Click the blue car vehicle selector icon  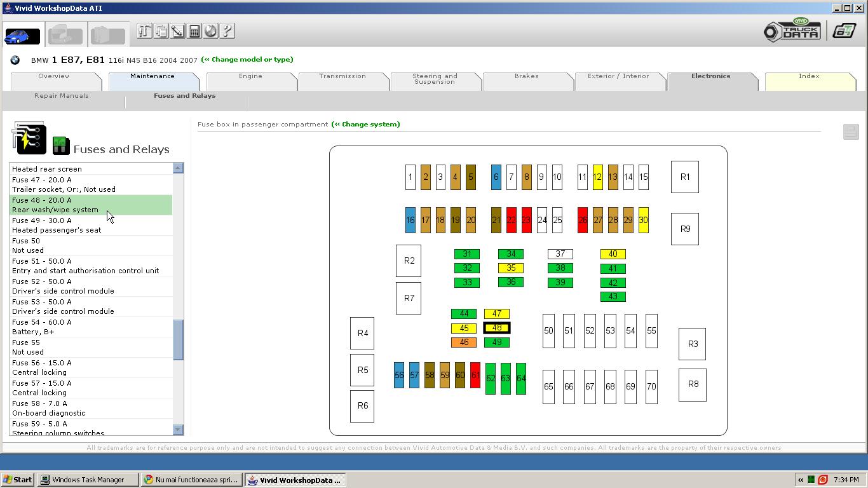pyautogui.click(x=22, y=36)
